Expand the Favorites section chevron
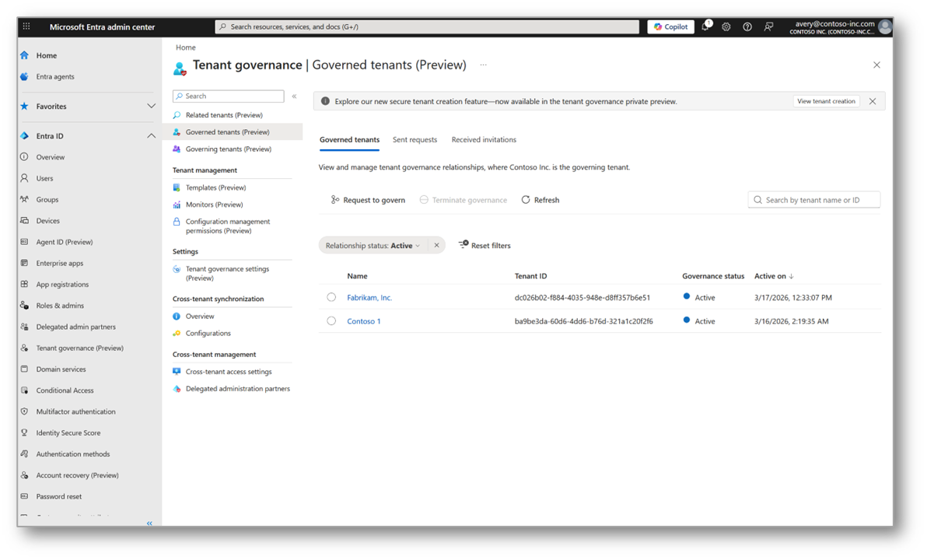Image resolution: width=927 pixels, height=560 pixels. point(152,107)
